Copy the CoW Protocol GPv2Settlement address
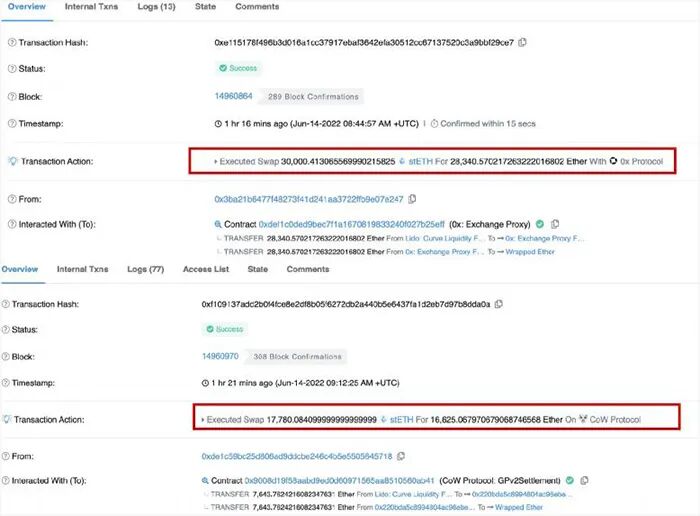The image size is (700, 516). (584, 480)
